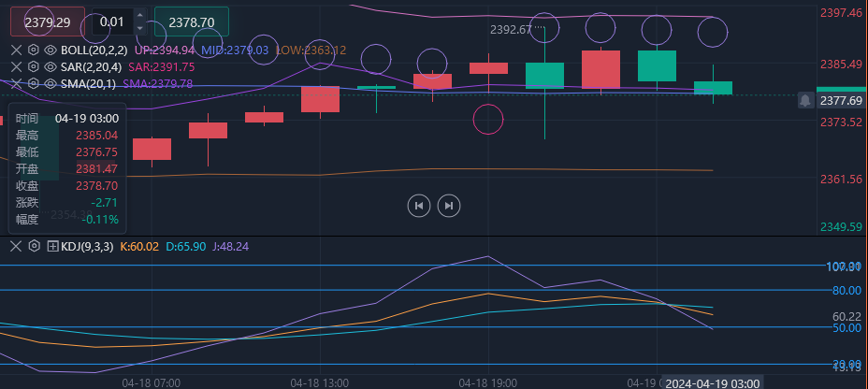Toggle SMA indicator visibility eye icon

point(51,83)
